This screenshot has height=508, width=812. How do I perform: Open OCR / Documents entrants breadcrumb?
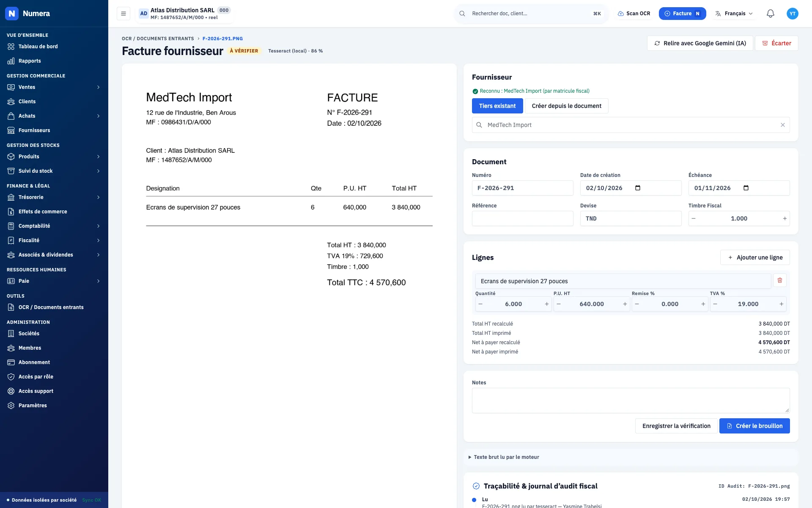tap(158, 39)
